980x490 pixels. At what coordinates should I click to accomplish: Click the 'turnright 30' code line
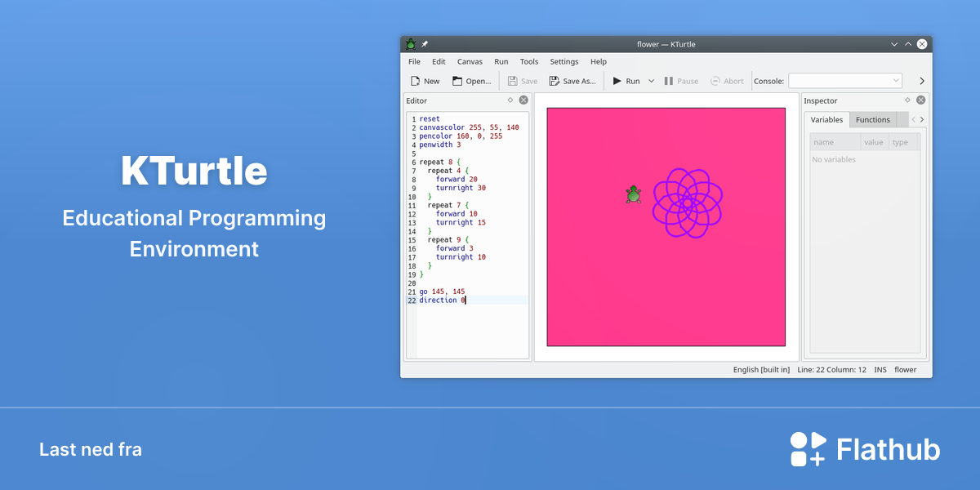[x=461, y=188]
